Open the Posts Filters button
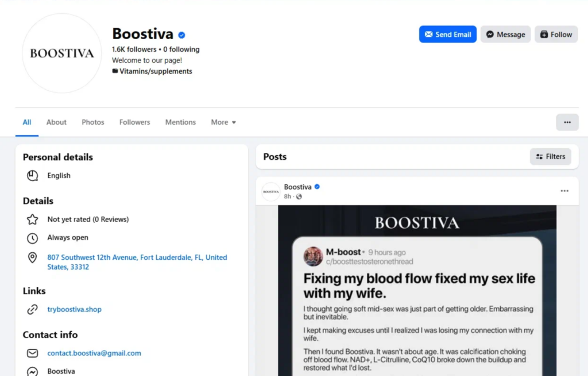Viewport: 588px width, 376px height. 550,156
